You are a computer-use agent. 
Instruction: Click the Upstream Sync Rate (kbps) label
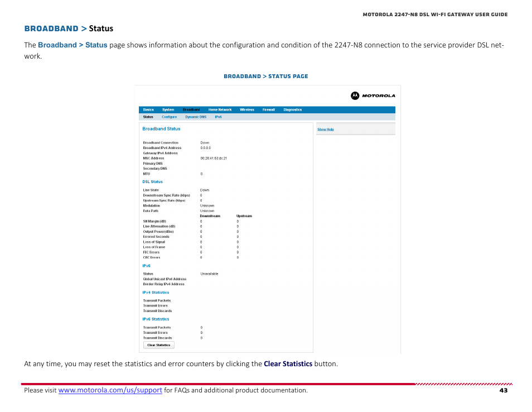click(164, 200)
